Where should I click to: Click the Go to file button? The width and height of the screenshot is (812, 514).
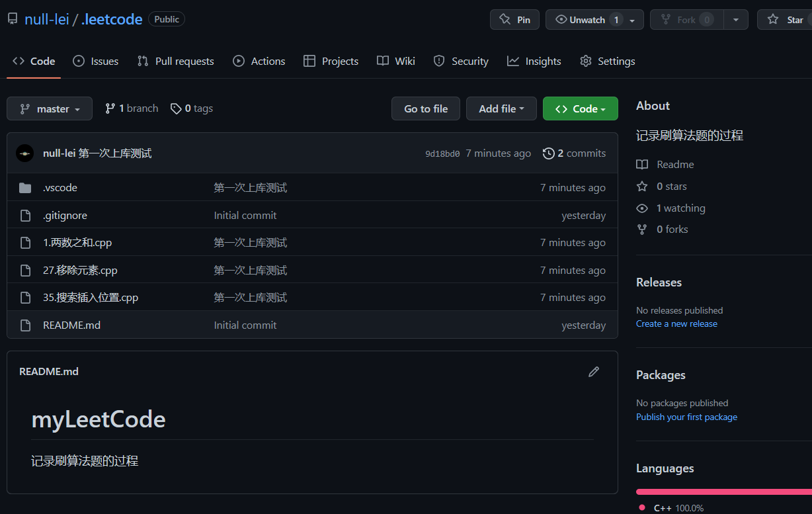pyautogui.click(x=426, y=108)
